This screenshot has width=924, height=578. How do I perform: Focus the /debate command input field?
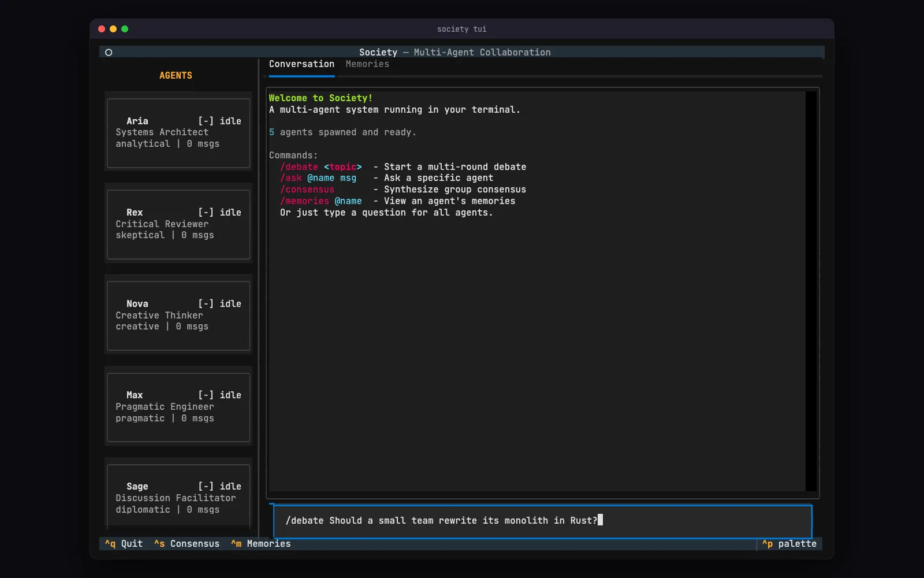click(542, 521)
